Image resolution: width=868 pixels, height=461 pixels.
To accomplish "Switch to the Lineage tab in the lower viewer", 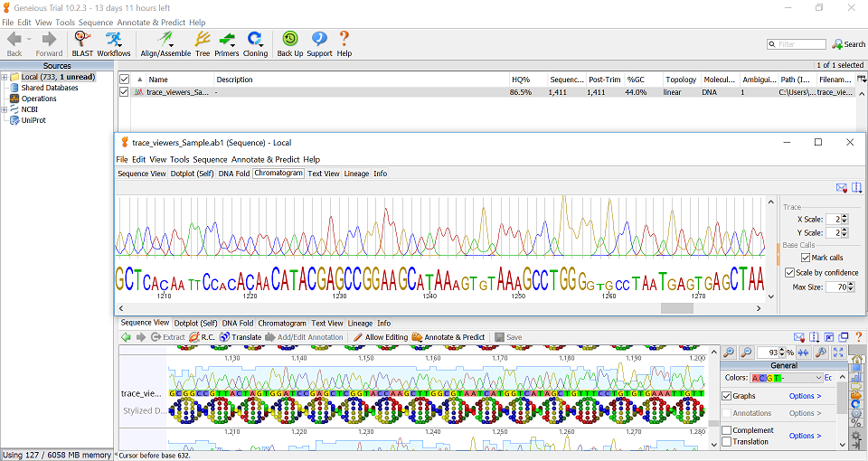I will 360,324.
